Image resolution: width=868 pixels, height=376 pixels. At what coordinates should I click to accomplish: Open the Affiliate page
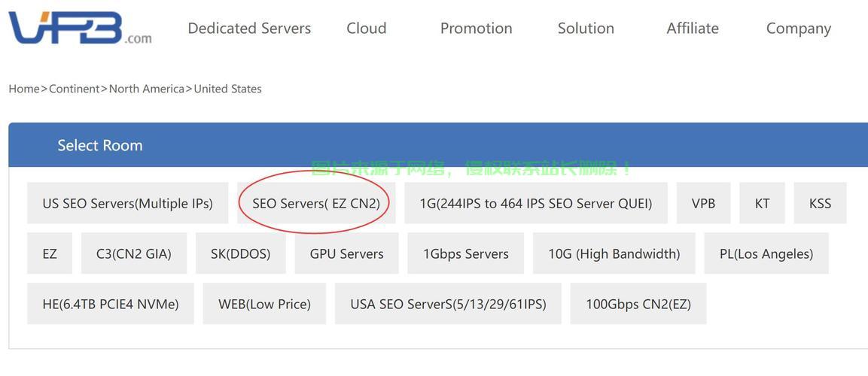coord(693,29)
